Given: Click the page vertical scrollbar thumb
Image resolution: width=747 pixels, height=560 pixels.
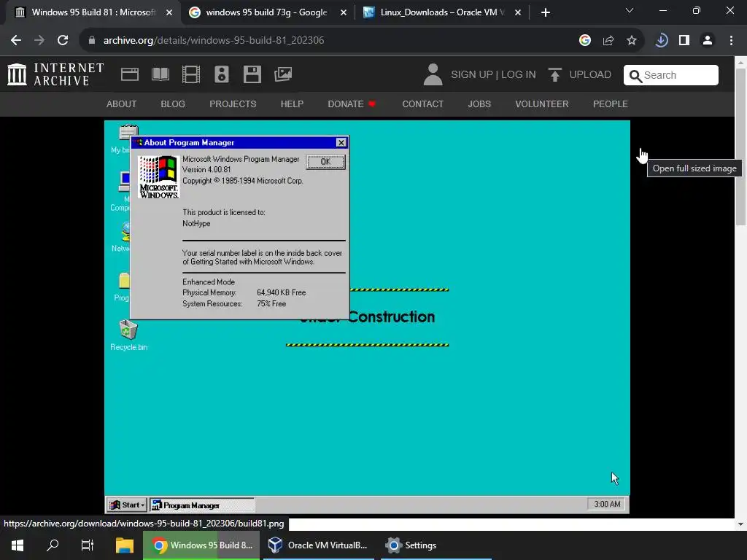Looking at the screenshot, I should 741,147.
